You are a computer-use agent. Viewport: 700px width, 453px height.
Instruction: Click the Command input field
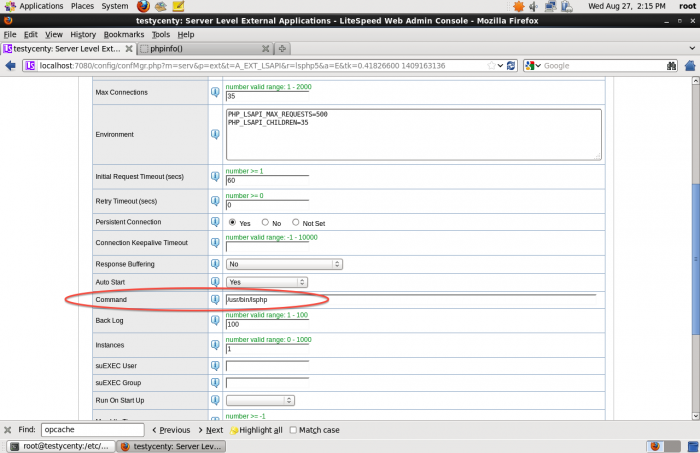click(x=411, y=299)
